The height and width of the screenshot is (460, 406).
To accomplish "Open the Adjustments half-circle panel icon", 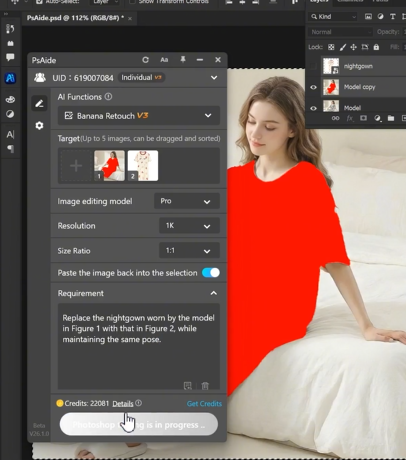I will [x=10, y=114].
